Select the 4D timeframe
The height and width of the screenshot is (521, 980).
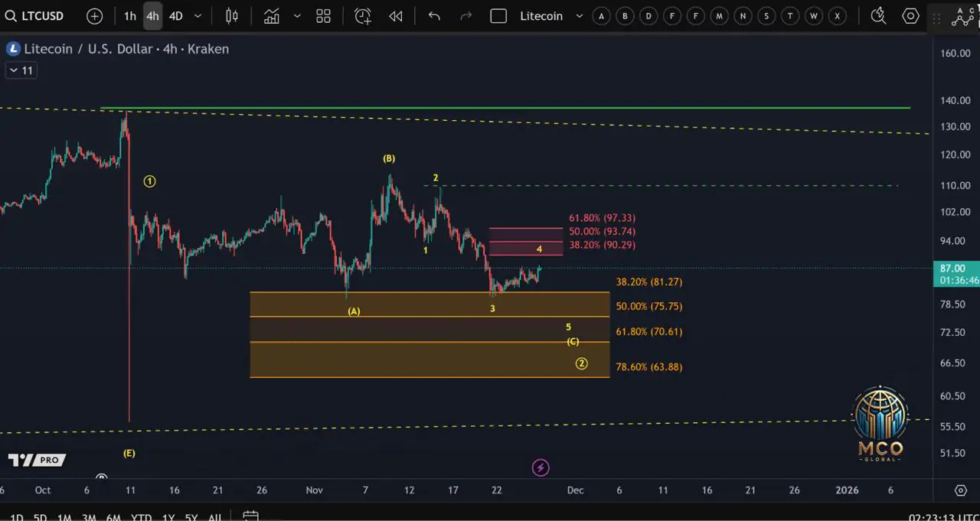click(175, 16)
